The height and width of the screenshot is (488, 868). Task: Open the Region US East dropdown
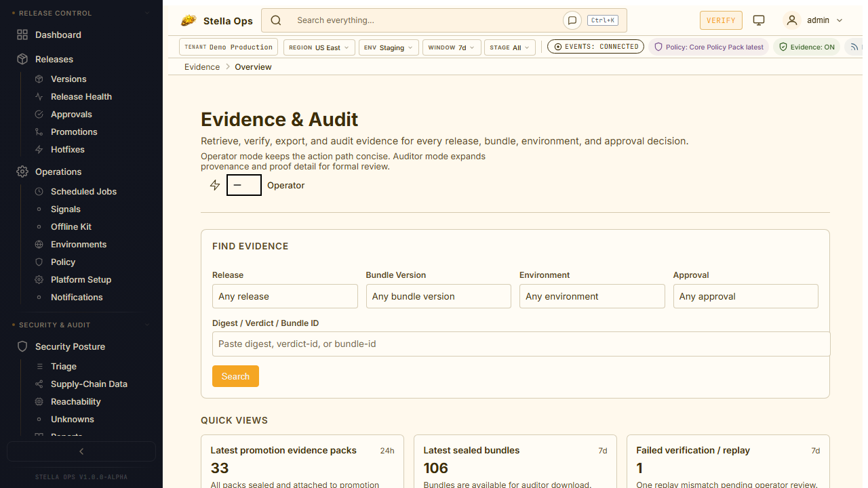(319, 47)
